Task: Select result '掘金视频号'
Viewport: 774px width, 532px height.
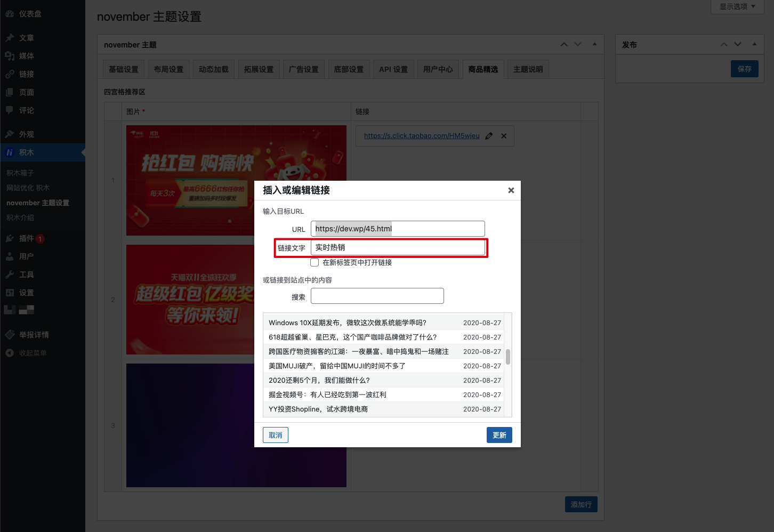Action: [x=383, y=394]
